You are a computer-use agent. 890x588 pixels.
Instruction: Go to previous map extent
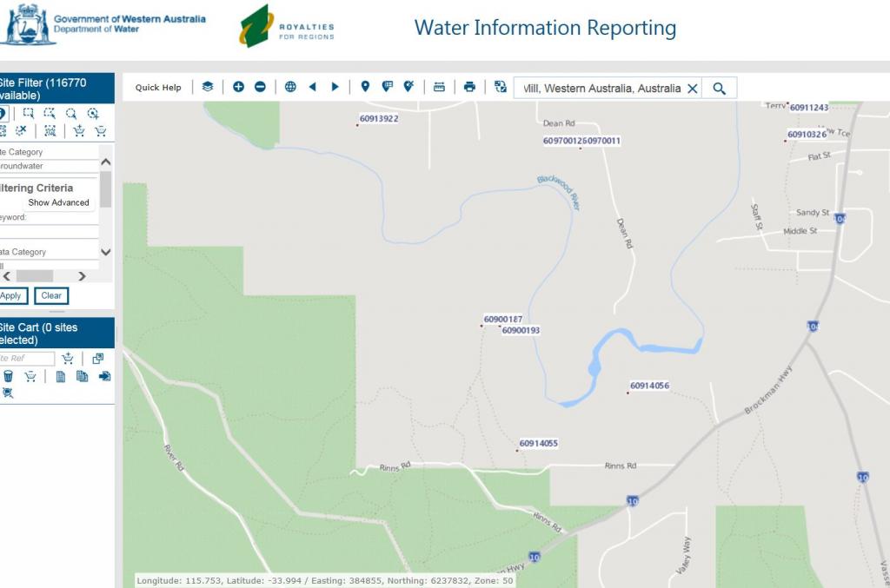point(313,87)
